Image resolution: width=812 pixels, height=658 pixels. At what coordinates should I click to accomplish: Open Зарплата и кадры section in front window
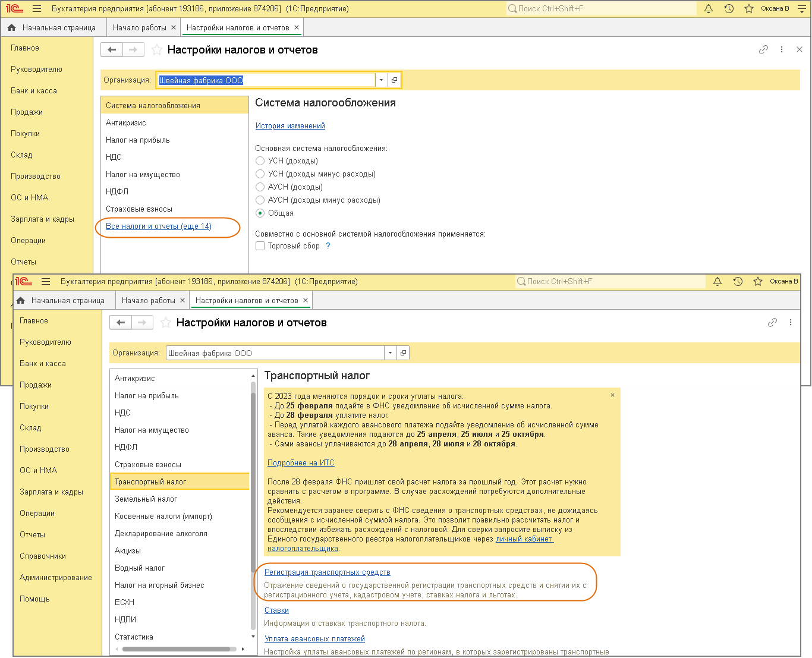coord(51,492)
